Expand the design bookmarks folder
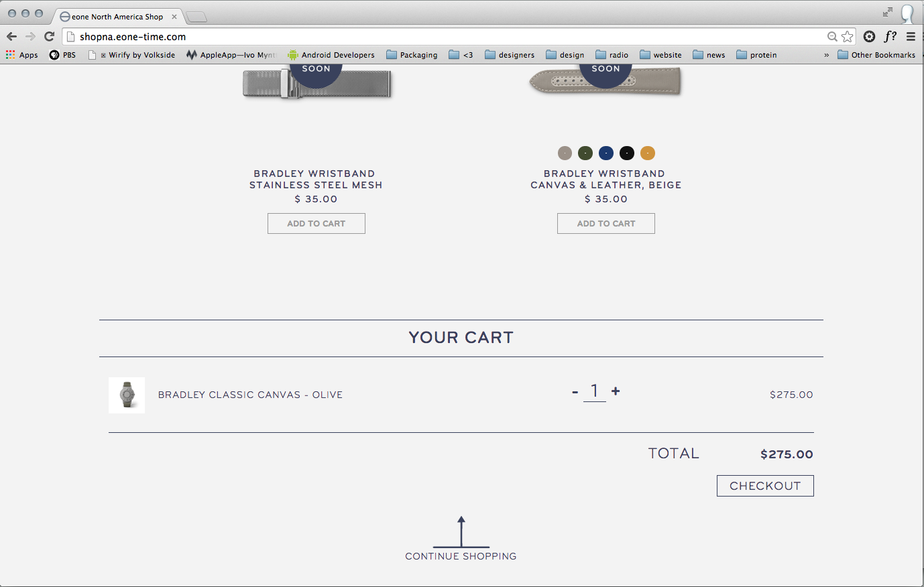The width and height of the screenshot is (924, 587). pos(565,55)
